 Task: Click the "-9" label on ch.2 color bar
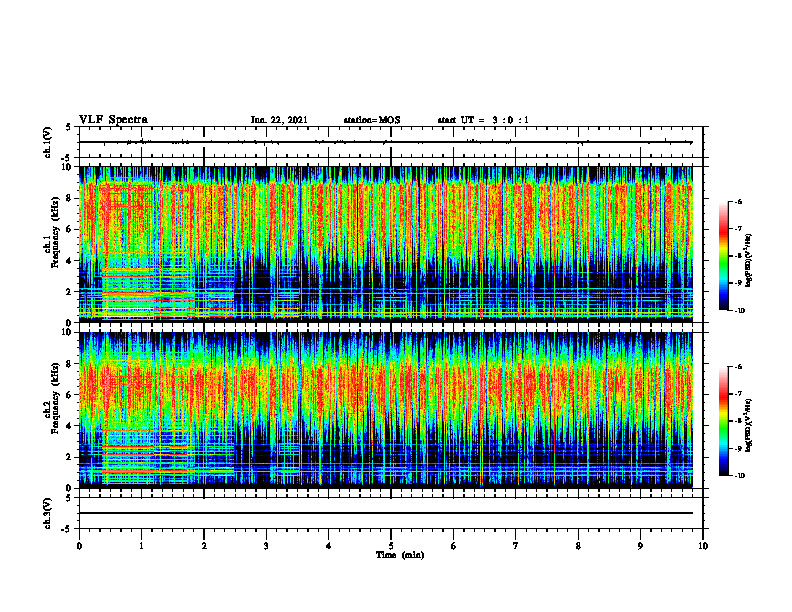[x=738, y=448]
